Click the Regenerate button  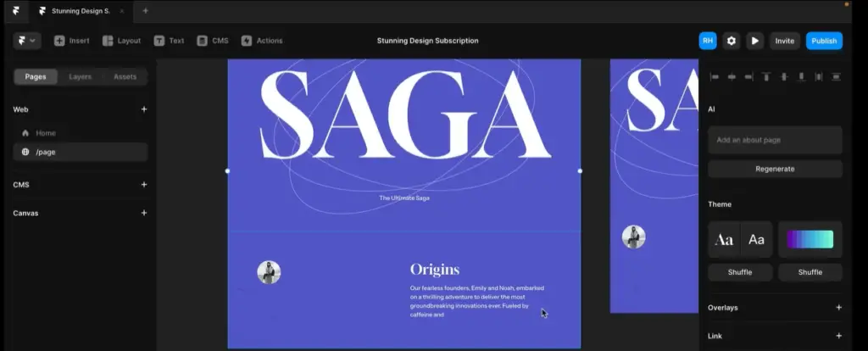pyautogui.click(x=775, y=169)
